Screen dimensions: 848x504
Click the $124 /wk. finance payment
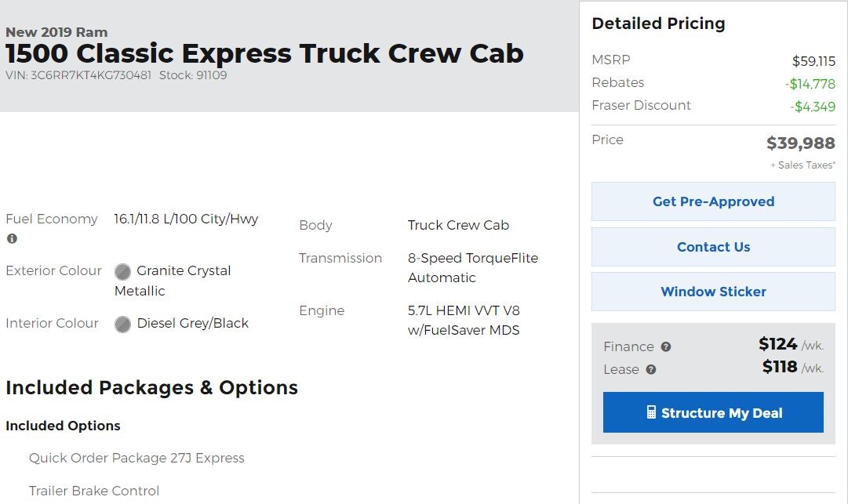[791, 344]
